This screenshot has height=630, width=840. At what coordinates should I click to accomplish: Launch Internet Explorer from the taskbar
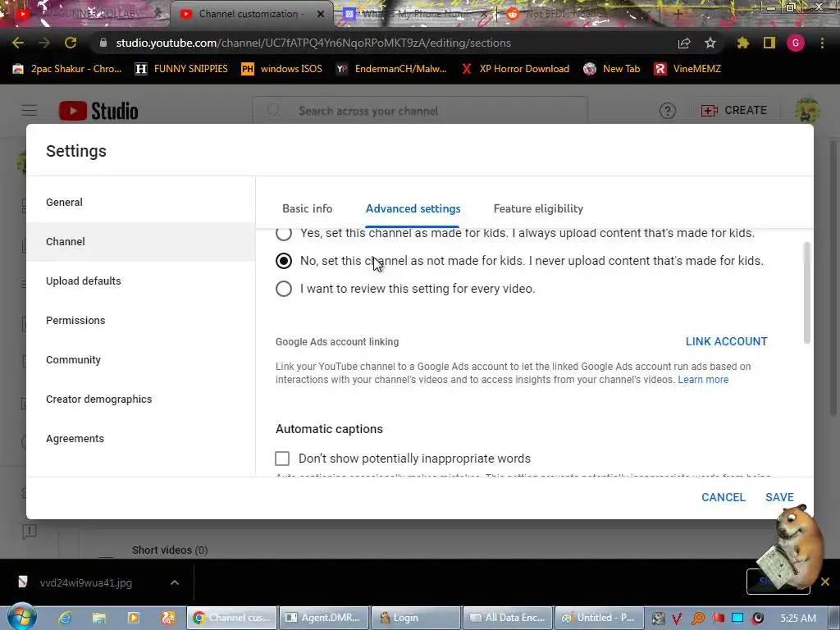66,618
